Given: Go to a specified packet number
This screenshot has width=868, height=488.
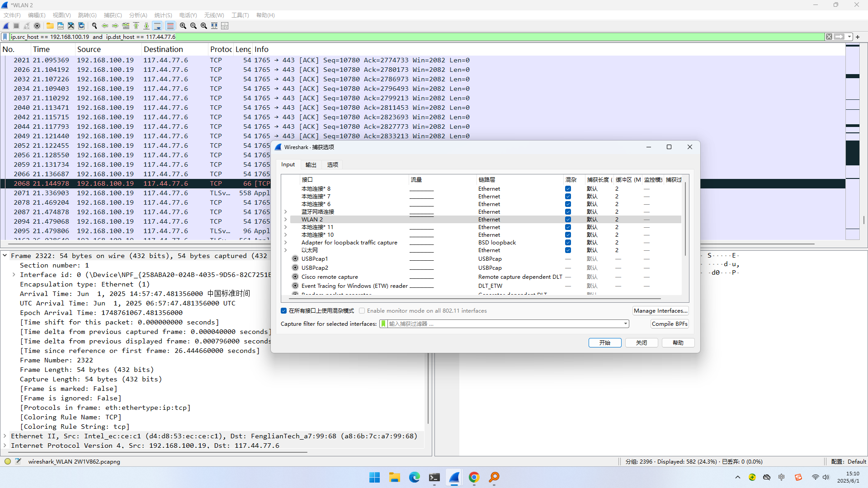Looking at the screenshot, I should tap(126, 26).
